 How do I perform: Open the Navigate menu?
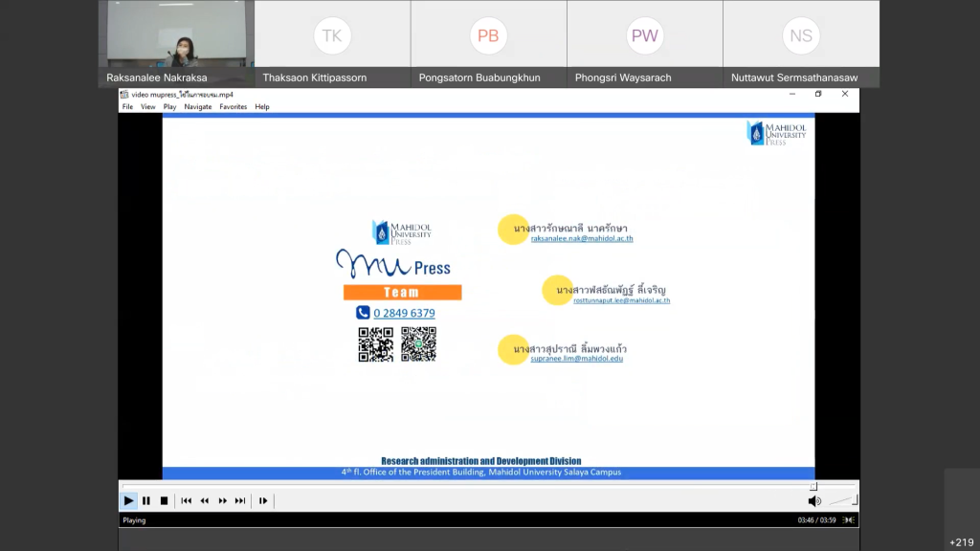pos(198,107)
